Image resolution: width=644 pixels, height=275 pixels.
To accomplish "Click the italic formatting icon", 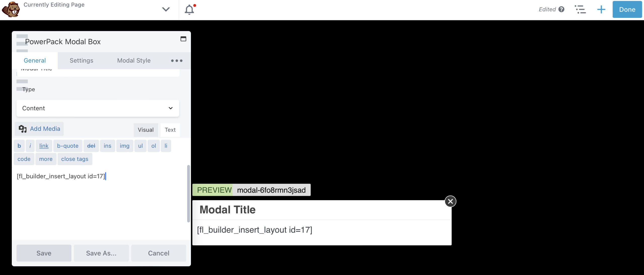I will [30, 145].
